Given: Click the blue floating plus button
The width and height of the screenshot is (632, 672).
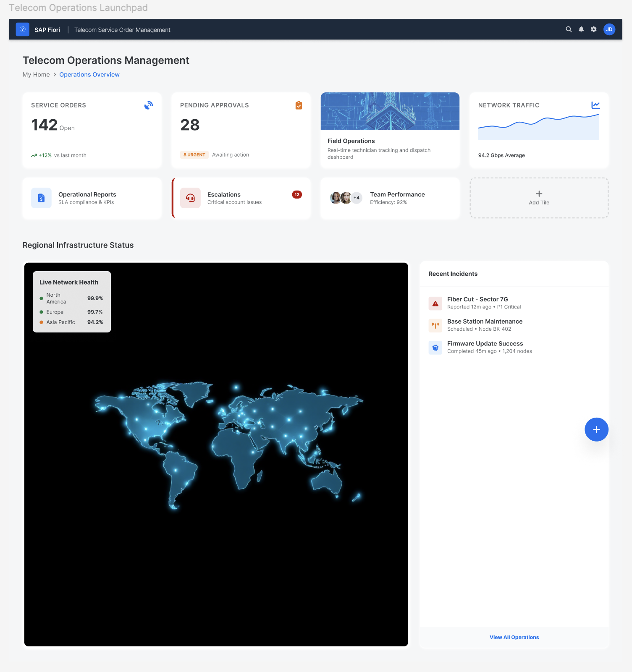Looking at the screenshot, I should coord(596,429).
